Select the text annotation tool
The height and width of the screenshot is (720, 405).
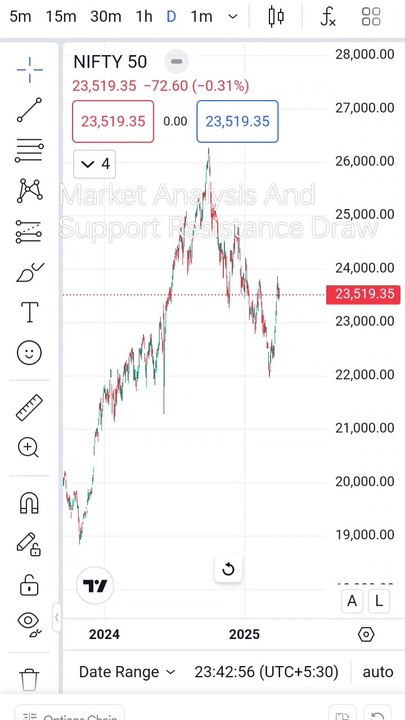(29, 312)
